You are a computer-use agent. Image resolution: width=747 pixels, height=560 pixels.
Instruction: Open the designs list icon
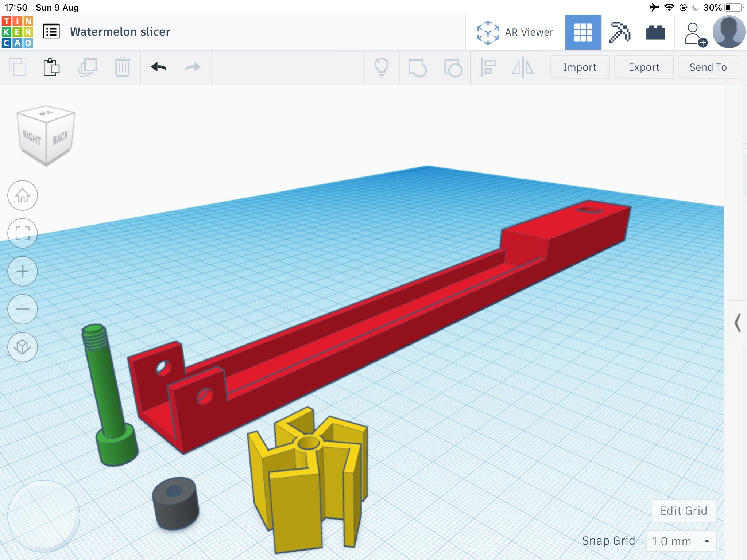pyautogui.click(x=51, y=32)
